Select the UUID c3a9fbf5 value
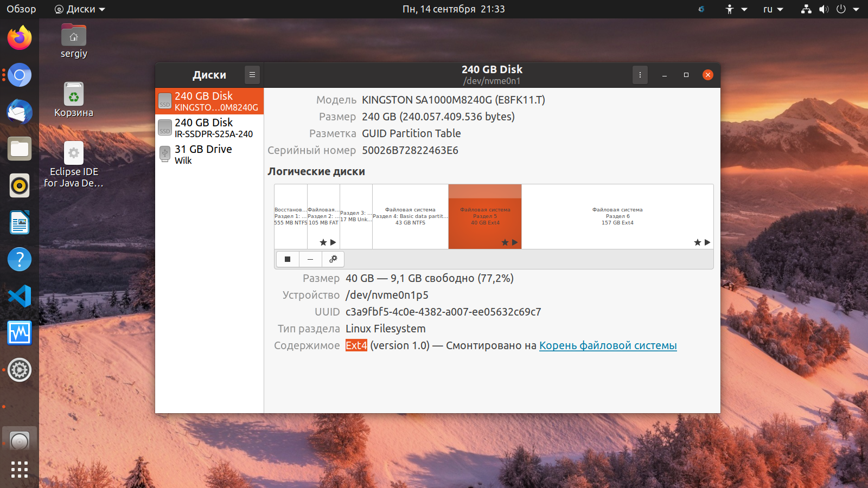The height and width of the screenshot is (488, 868). [443, 312]
